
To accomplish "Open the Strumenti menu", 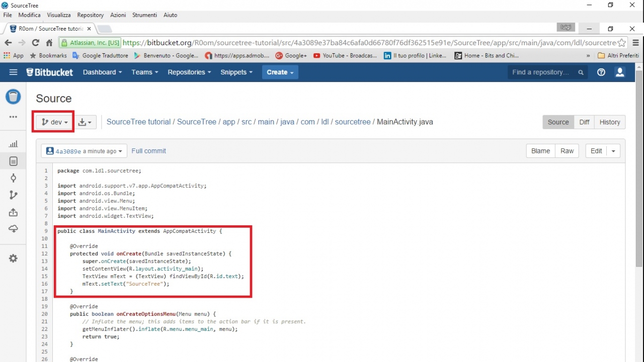I will [145, 15].
